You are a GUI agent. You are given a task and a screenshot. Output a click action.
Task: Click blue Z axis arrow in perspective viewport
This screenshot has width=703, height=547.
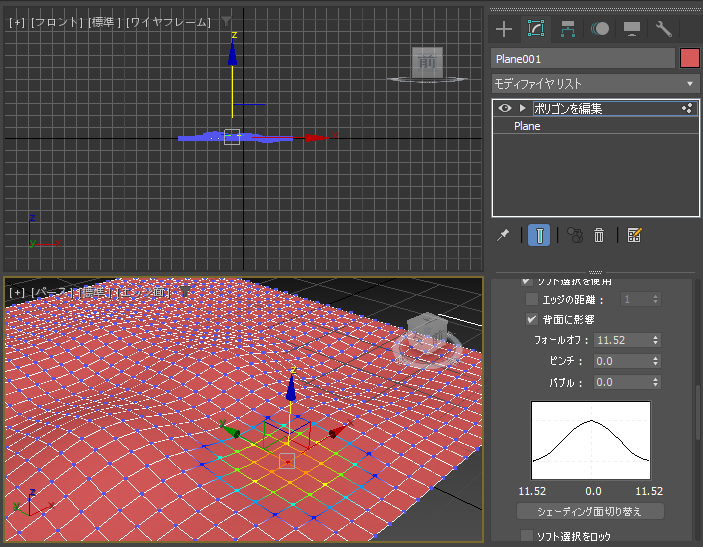[291, 388]
